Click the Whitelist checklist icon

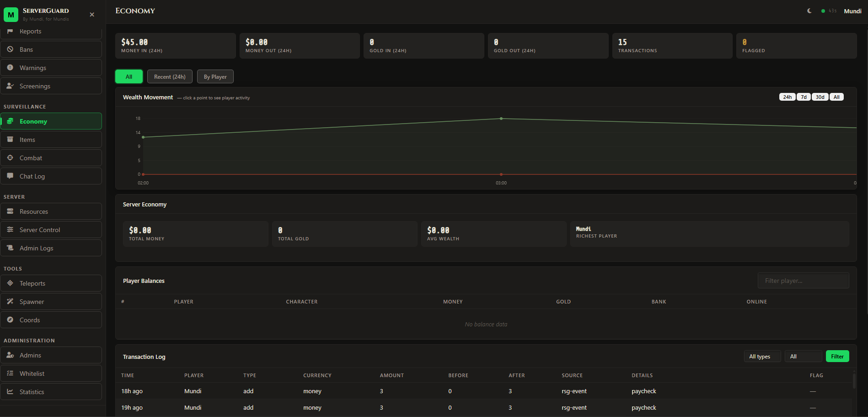point(10,374)
